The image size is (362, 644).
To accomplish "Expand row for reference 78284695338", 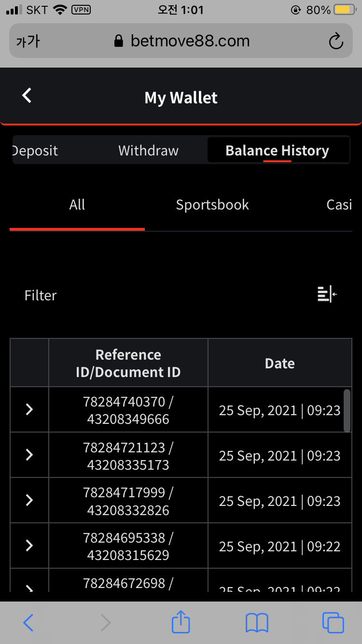I will coord(29,546).
